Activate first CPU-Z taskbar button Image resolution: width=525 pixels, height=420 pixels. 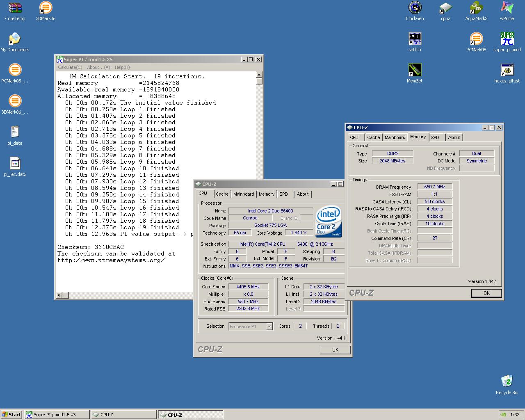(x=123, y=415)
